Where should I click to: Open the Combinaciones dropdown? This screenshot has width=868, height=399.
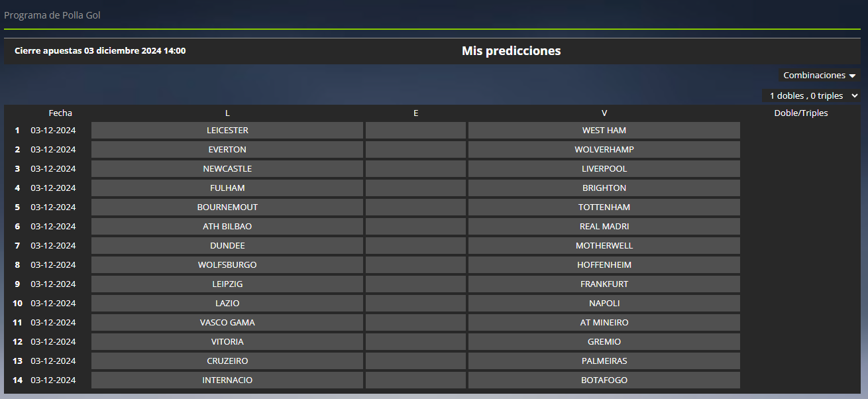point(819,76)
